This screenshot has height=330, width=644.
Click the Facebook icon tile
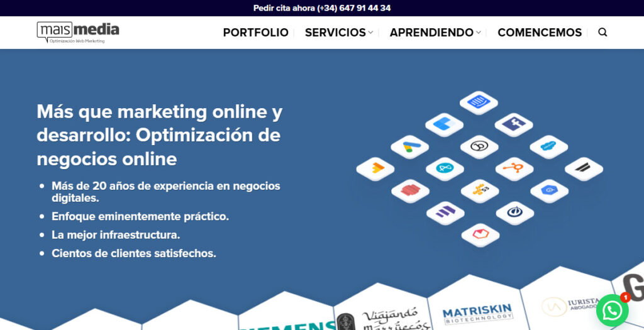tap(514, 124)
